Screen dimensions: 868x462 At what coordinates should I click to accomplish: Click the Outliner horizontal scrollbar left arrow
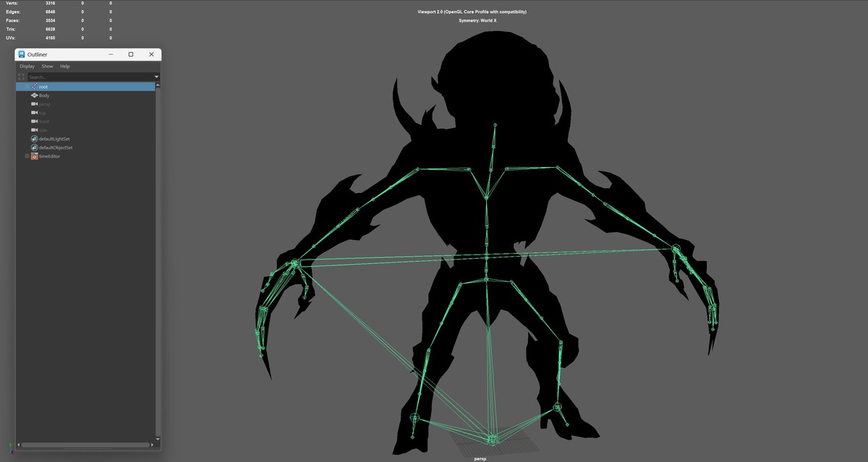pyautogui.click(x=19, y=445)
